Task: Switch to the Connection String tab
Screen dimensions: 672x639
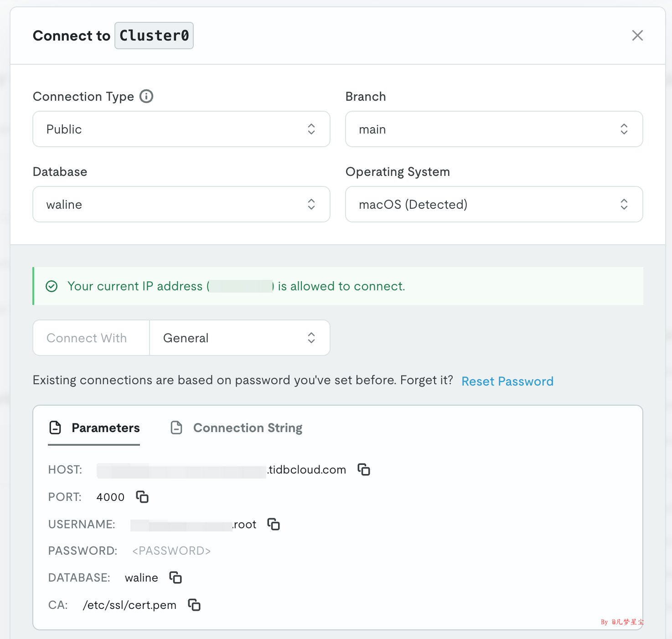Action: pyautogui.click(x=248, y=428)
